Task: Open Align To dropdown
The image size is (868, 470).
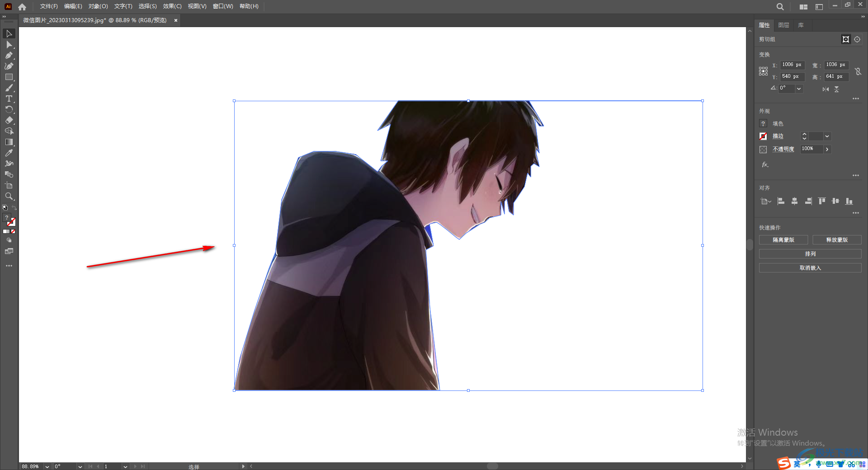Action: (765, 202)
